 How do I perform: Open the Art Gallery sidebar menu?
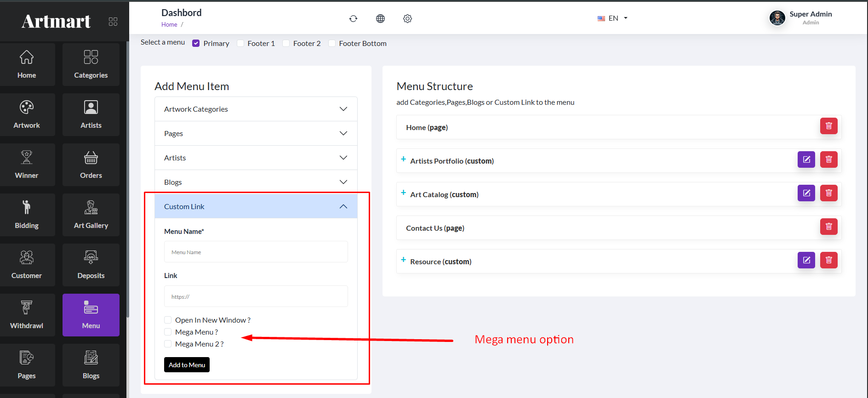click(x=91, y=215)
